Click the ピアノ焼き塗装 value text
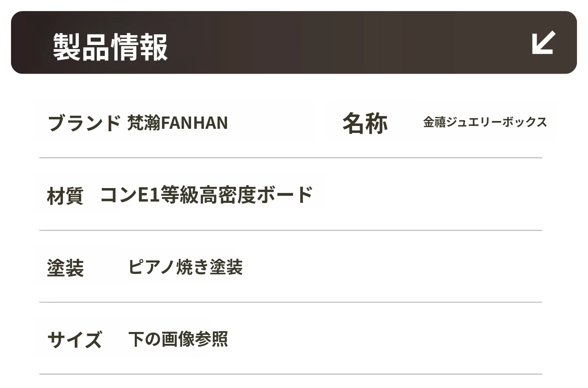 click(185, 267)
